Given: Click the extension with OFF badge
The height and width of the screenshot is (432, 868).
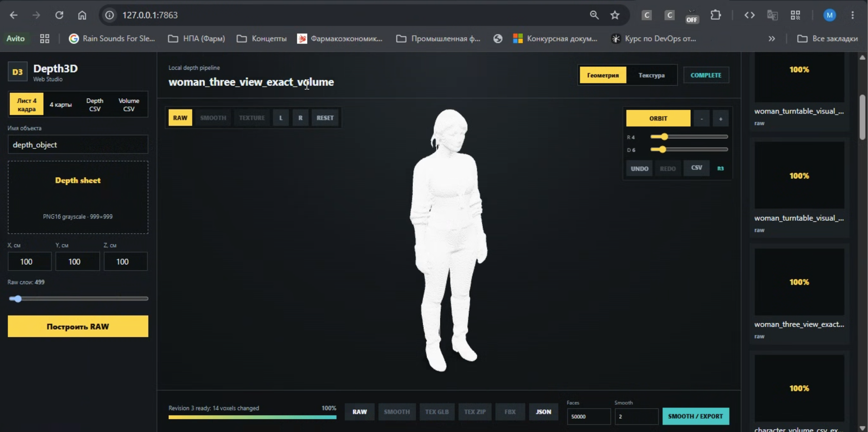Looking at the screenshot, I should tap(692, 16).
